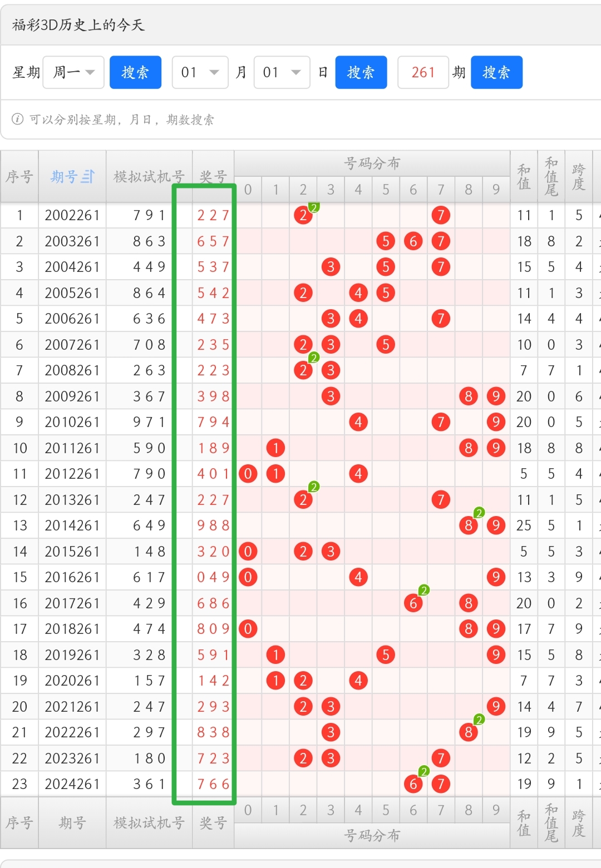Click red ball 7 in row 2023261

tap(441, 758)
